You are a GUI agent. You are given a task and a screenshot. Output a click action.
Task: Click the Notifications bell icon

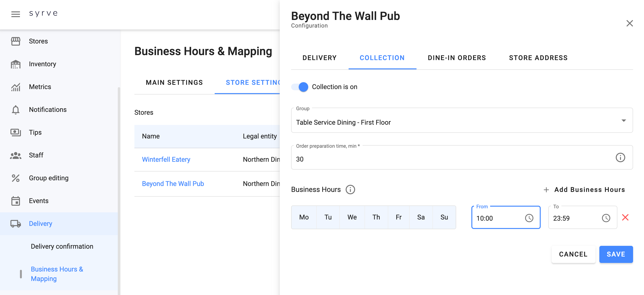[15, 110]
